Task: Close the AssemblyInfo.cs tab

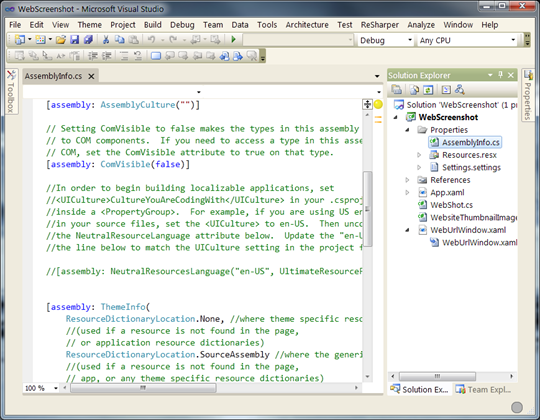Action: click(91, 76)
